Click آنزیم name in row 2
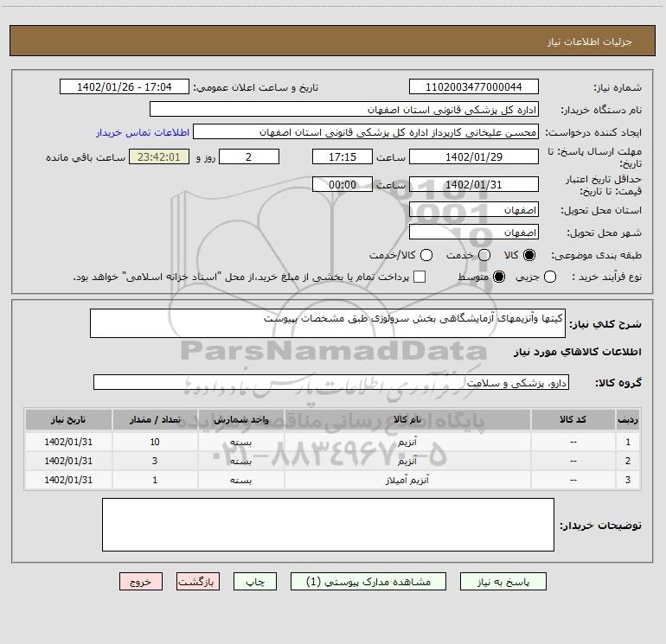Image resolution: width=666 pixels, height=644 pixels. click(x=407, y=461)
